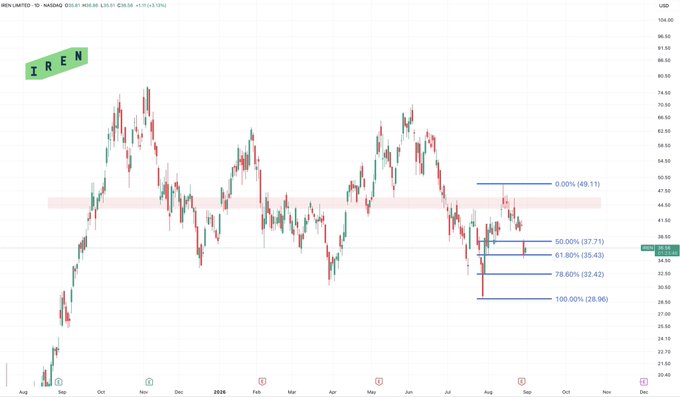Select the pink horizontal zone rectangle drawing

coord(324,203)
